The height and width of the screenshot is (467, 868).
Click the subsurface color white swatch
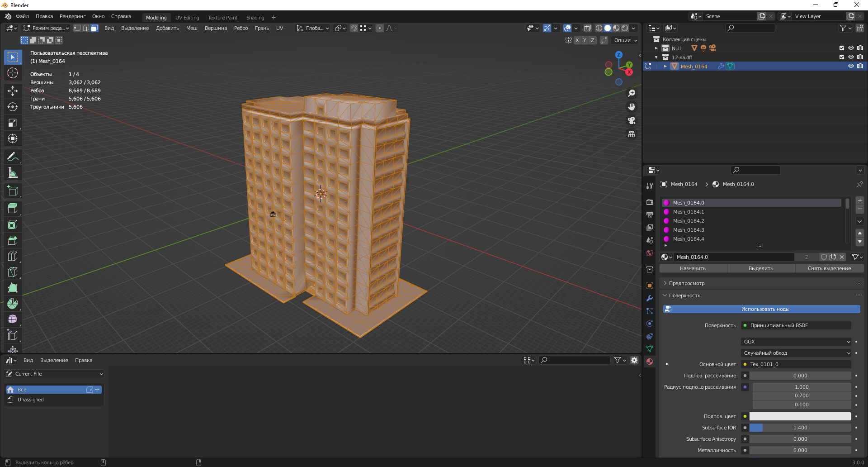[800, 416]
